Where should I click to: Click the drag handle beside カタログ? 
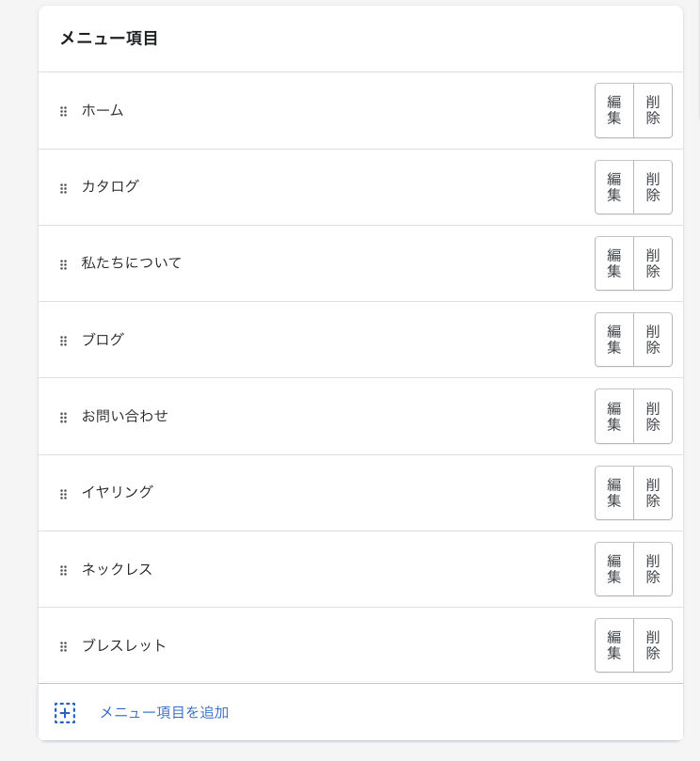coord(64,188)
